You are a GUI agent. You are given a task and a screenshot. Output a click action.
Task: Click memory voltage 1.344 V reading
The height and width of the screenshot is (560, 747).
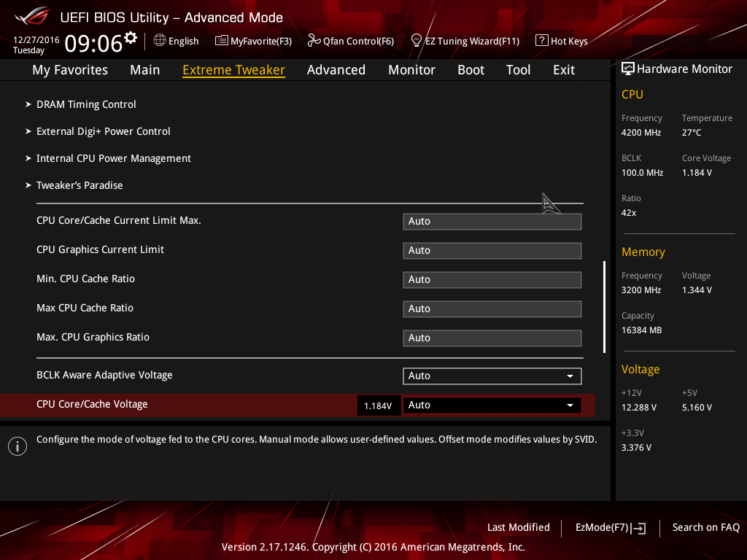click(x=697, y=289)
